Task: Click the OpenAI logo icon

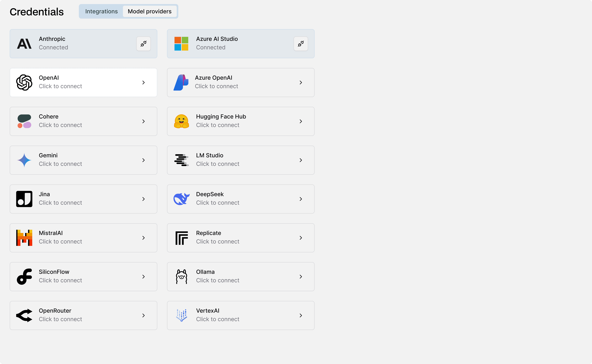Action: (24, 83)
